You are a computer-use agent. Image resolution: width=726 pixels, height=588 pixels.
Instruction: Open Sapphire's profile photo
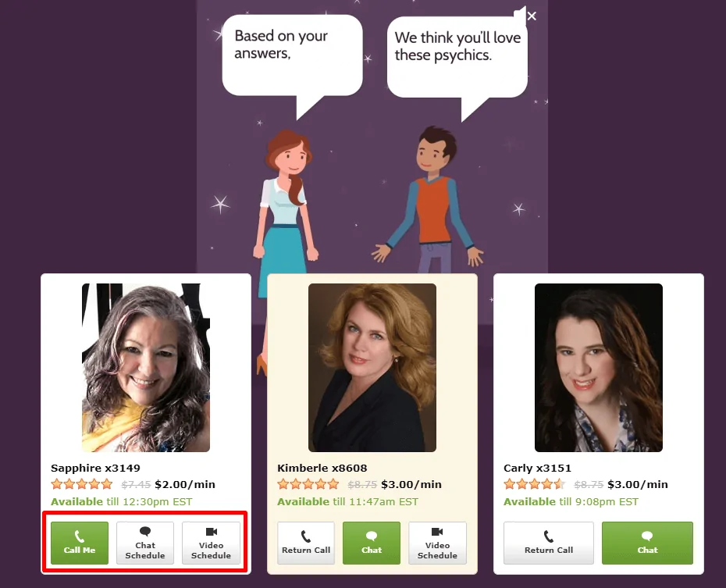146,368
